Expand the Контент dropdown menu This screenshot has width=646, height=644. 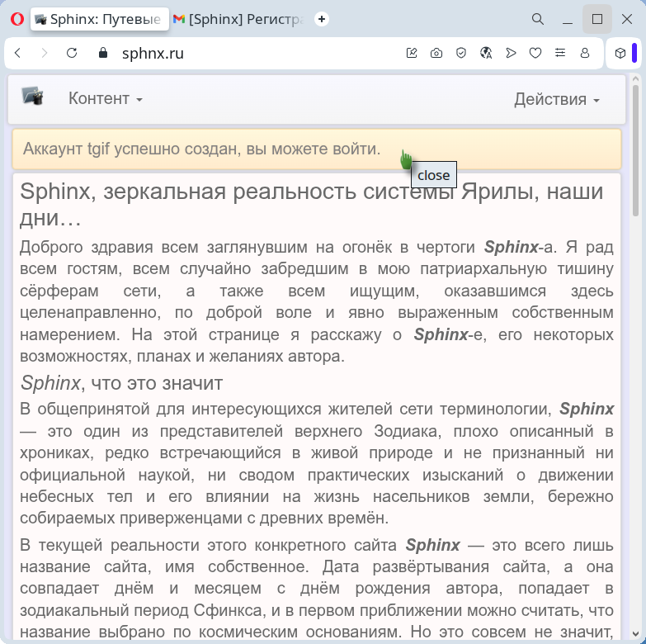[106, 99]
